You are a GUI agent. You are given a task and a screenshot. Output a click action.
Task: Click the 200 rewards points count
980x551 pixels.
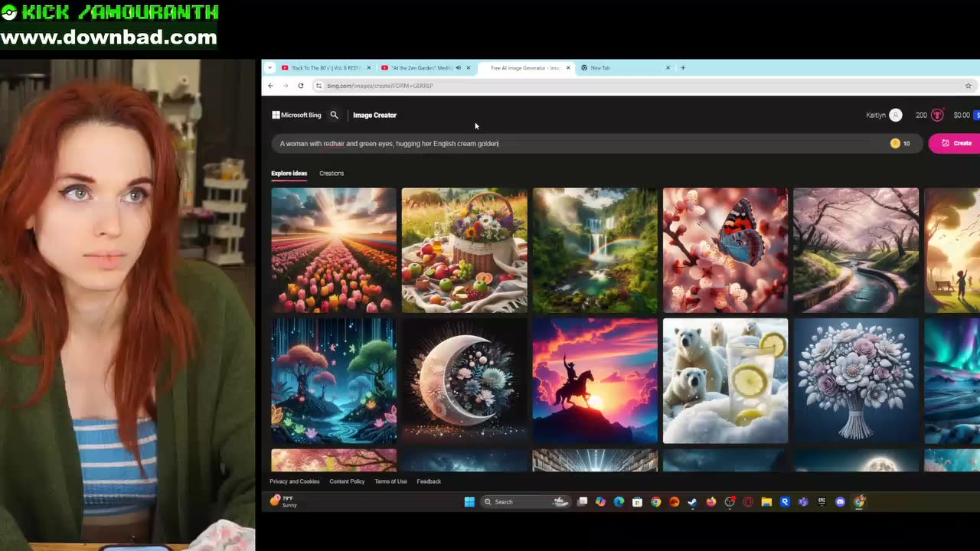(x=921, y=115)
